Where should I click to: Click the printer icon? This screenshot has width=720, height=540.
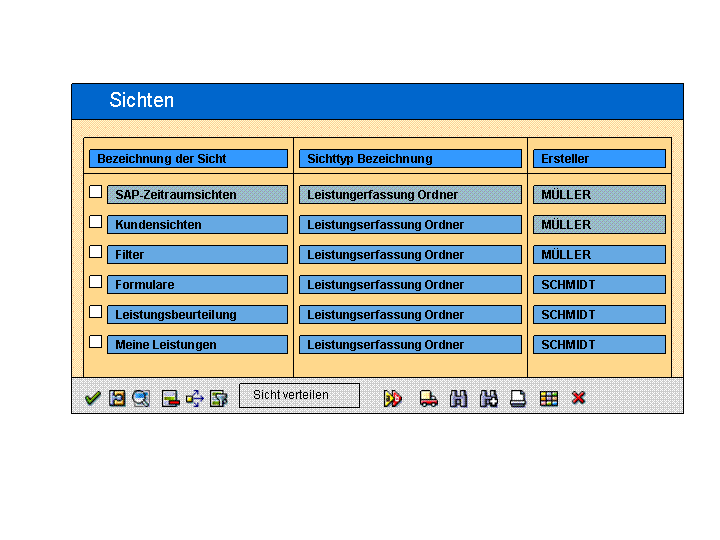pyautogui.click(x=518, y=398)
